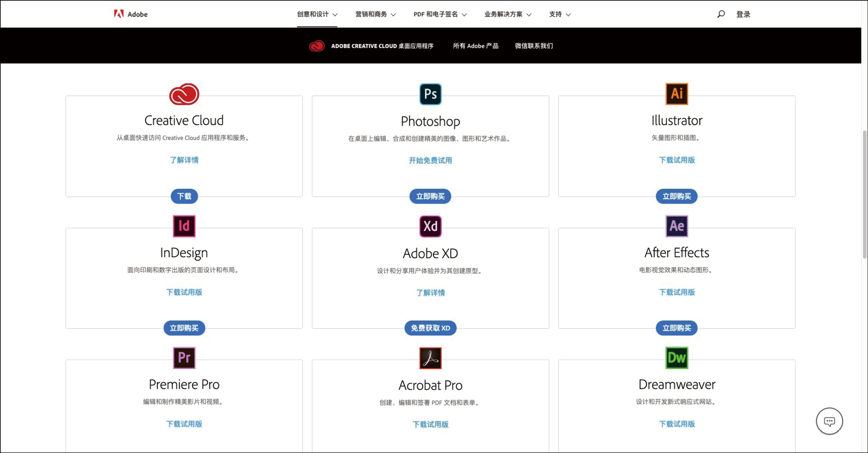Click the Dreamweaver Dw icon
The width and height of the screenshot is (868, 453).
coord(677,358)
